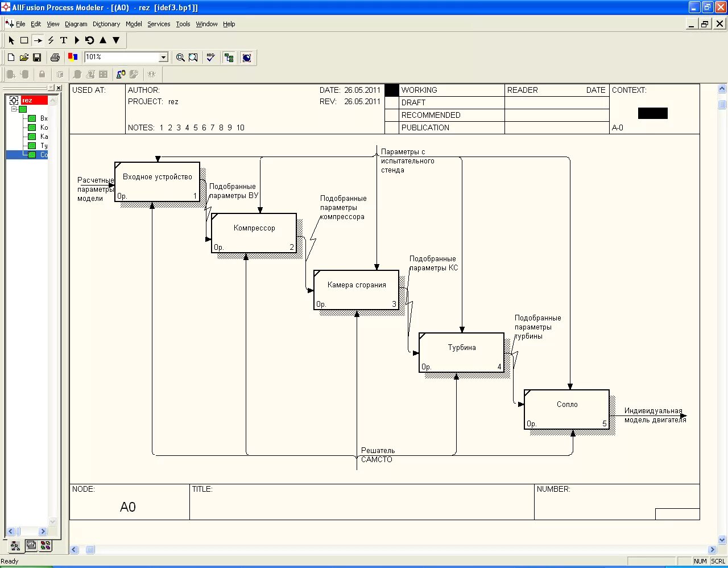Open the Tools menu

pyautogui.click(x=183, y=24)
